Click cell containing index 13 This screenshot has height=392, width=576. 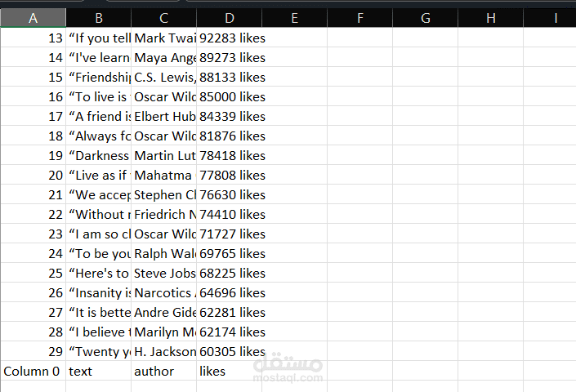[x=33, y=38]
